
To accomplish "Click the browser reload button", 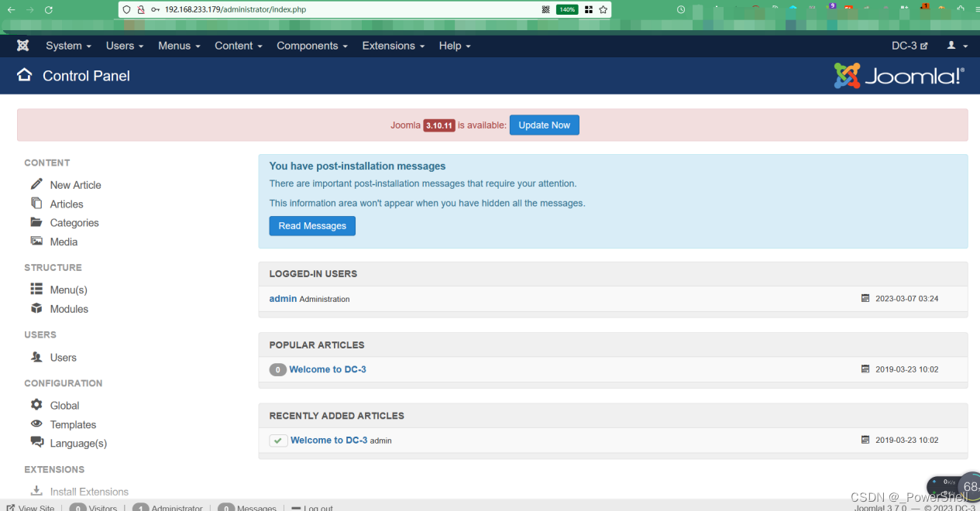I will click(49, 9).
